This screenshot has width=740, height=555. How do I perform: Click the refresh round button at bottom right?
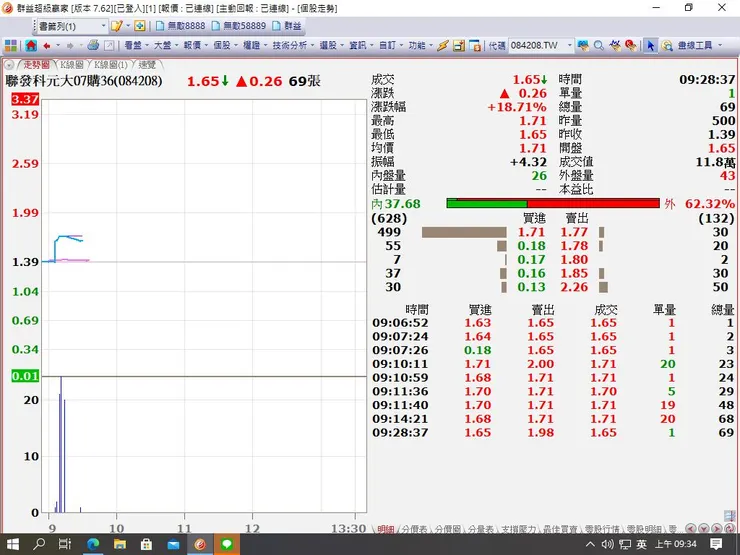click(730, 529)
